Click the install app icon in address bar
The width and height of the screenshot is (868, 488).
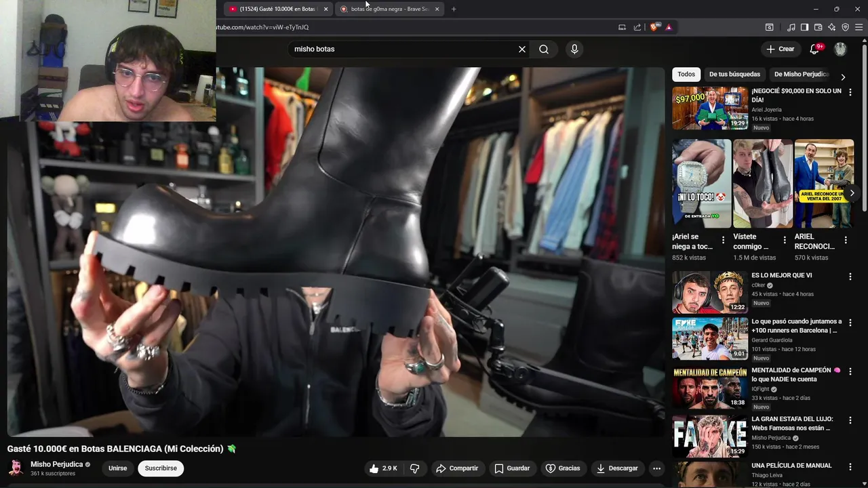point(622,27)
